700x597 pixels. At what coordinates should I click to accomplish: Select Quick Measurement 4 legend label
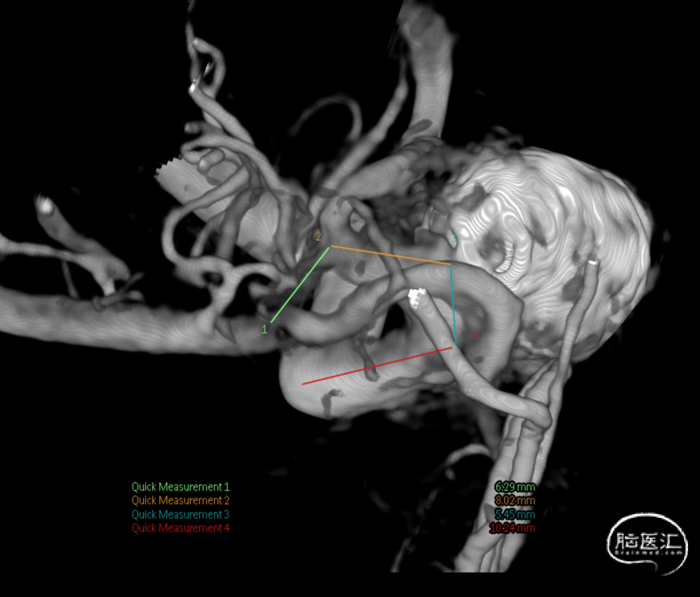[181, 528]
